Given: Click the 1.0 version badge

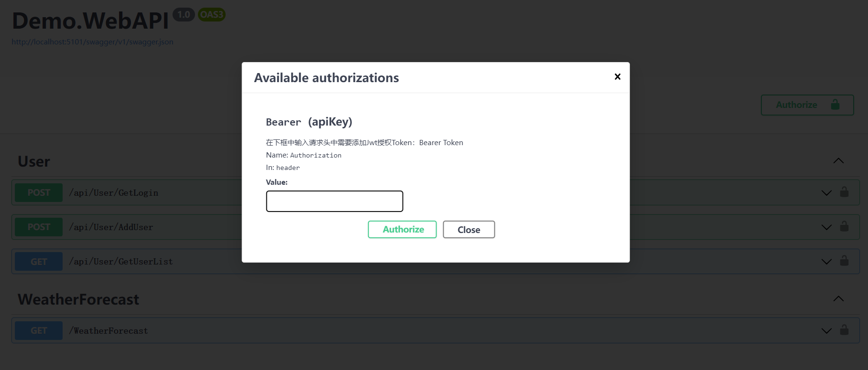Looking at the screenshot, I should point(184,15).
